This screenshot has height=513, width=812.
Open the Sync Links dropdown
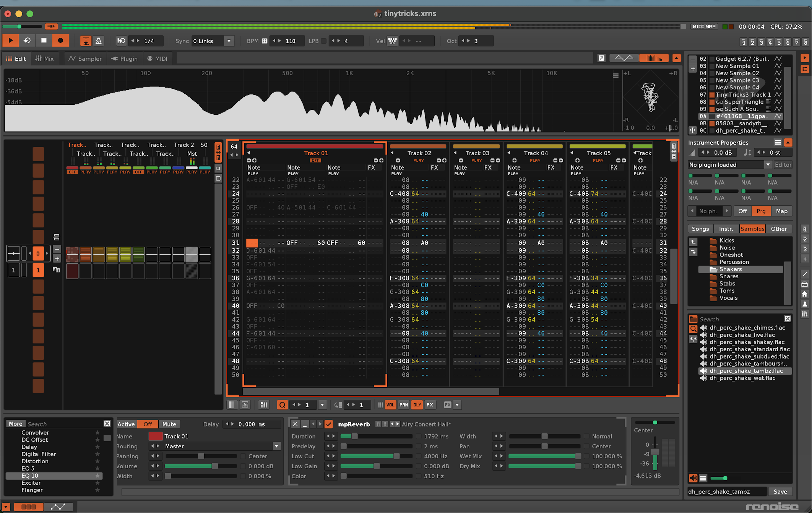tap(229, 41)
